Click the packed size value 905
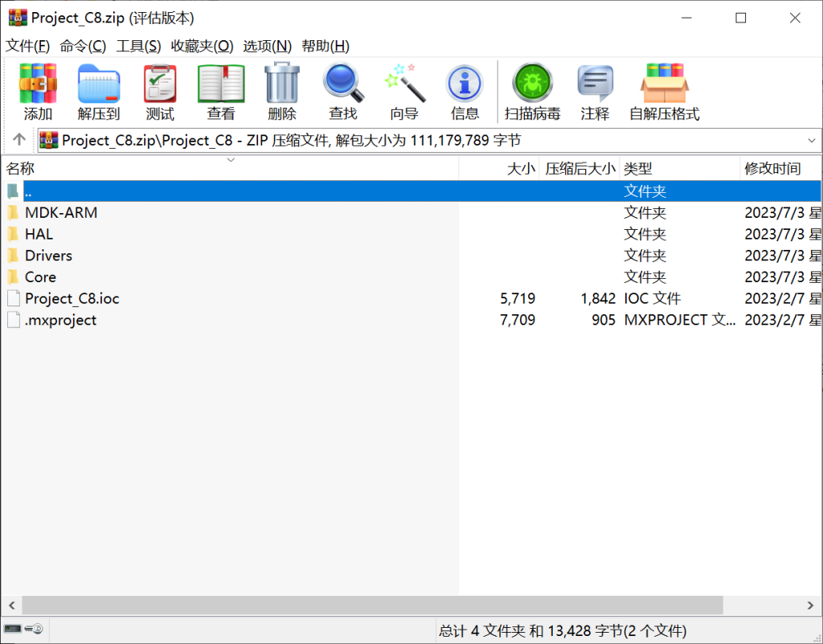Screen dimensions: 823x644 [604, 320]
